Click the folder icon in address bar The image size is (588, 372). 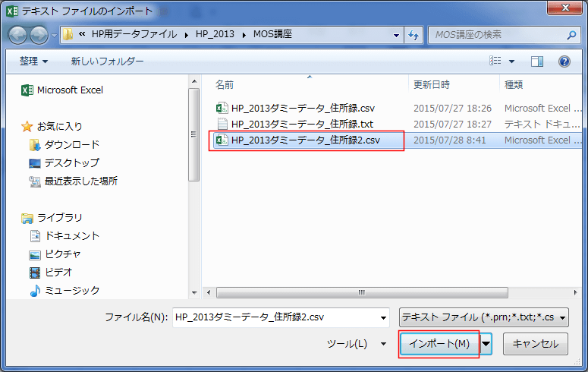coord(68,34)
